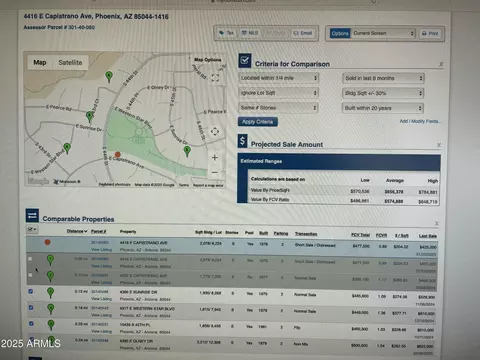Viewport: 480px width, 360px height.
Task: Click the green pin near Western Star Blvd
Action: [67, 148]
